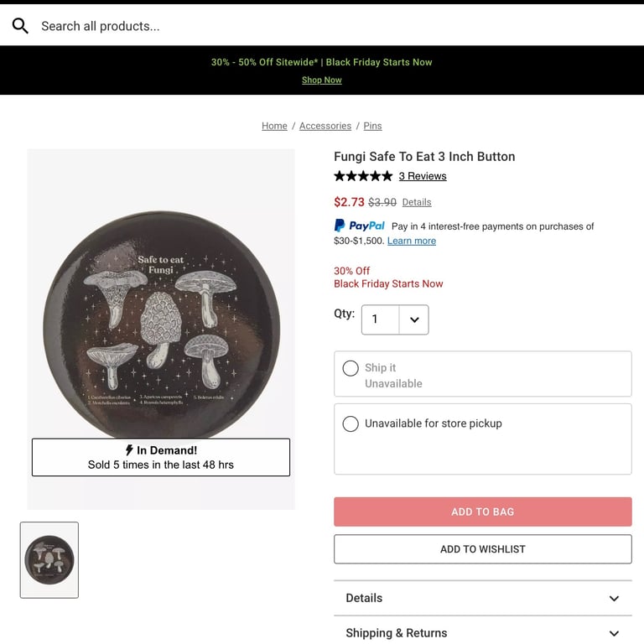
Task: Click the Add to Bag button
Action: 482,512
